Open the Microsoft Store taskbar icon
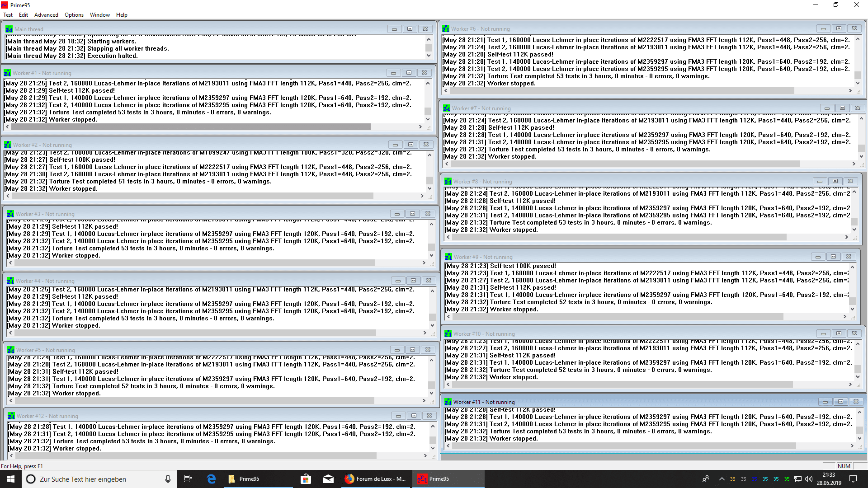The height and width of the screenshot is (488, 868). [306, 479]
